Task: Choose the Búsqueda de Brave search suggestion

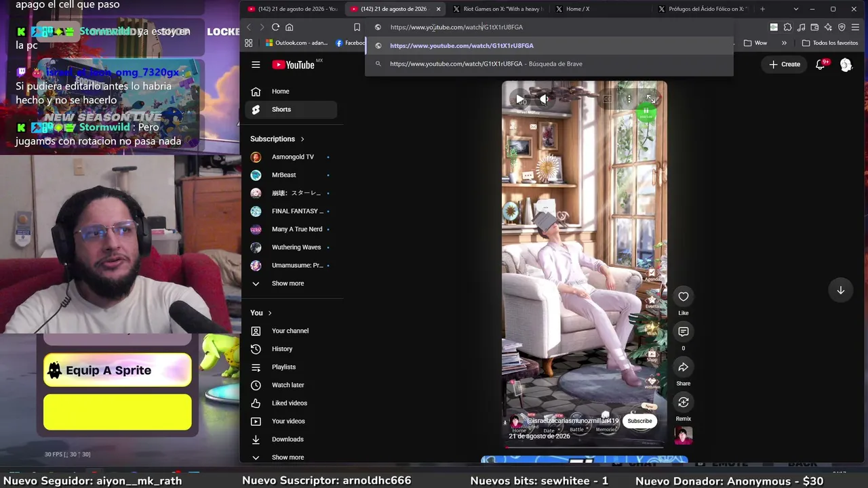Action: pos(549,64)
